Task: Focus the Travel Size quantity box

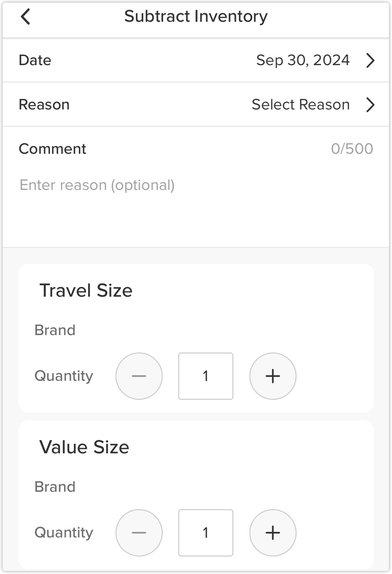Action: point(205,376)
